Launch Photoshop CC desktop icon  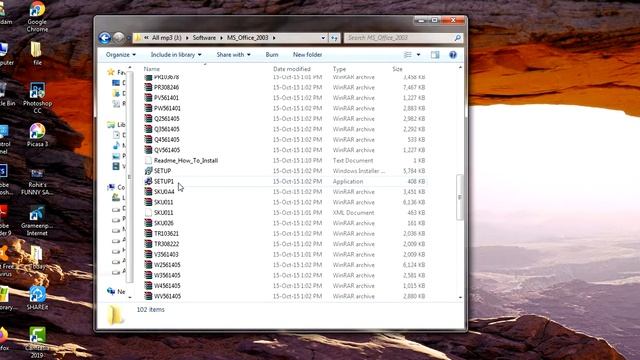[x=37, y=98]
